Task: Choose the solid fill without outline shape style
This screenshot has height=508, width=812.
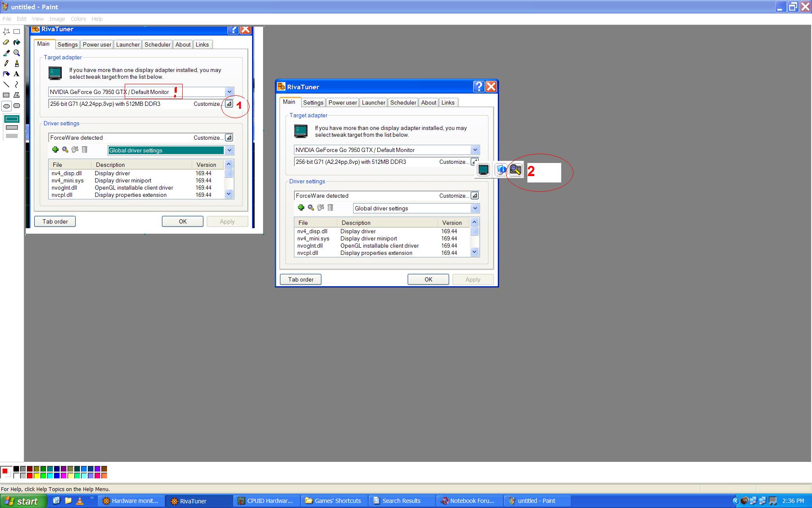Action: coord(12,136)
